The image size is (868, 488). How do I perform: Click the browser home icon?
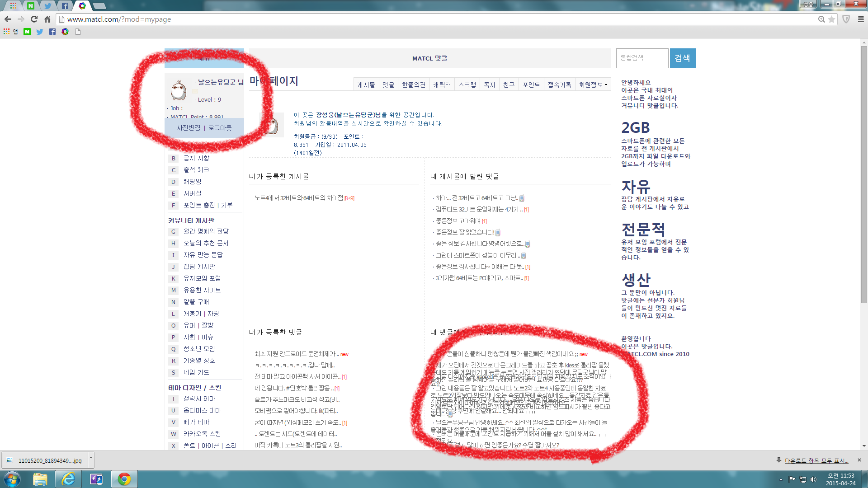47,19
